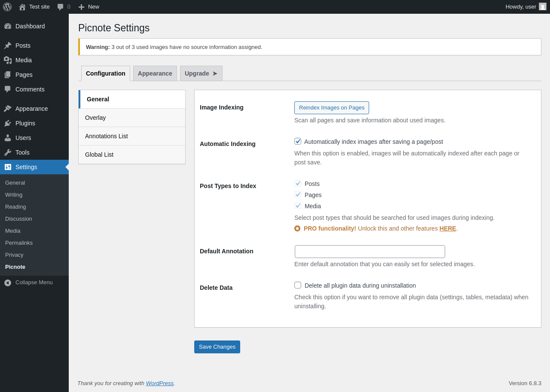Open the Upgrade tab with arrow
550x392 pixels.
[x=201, y=73]
